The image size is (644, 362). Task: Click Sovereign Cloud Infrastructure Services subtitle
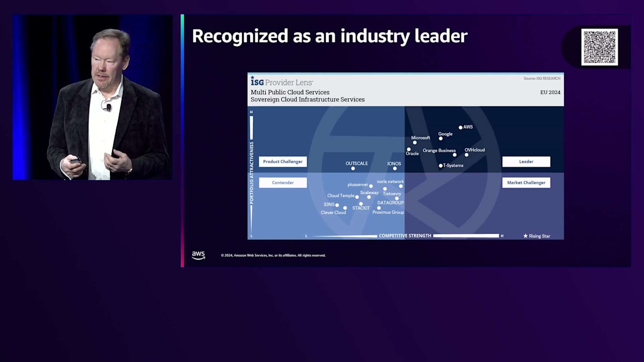pyautogui.click(x=308, y=100)
